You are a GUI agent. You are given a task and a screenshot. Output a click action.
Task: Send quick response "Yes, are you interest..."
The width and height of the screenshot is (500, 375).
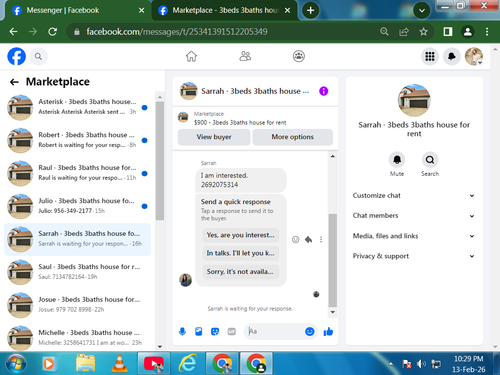240,235
